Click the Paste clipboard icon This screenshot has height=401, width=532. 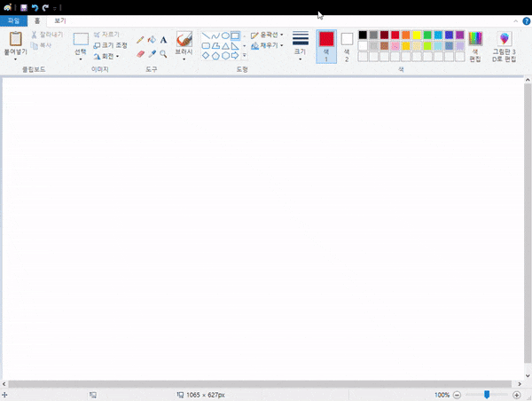click(x=15, y=39)
